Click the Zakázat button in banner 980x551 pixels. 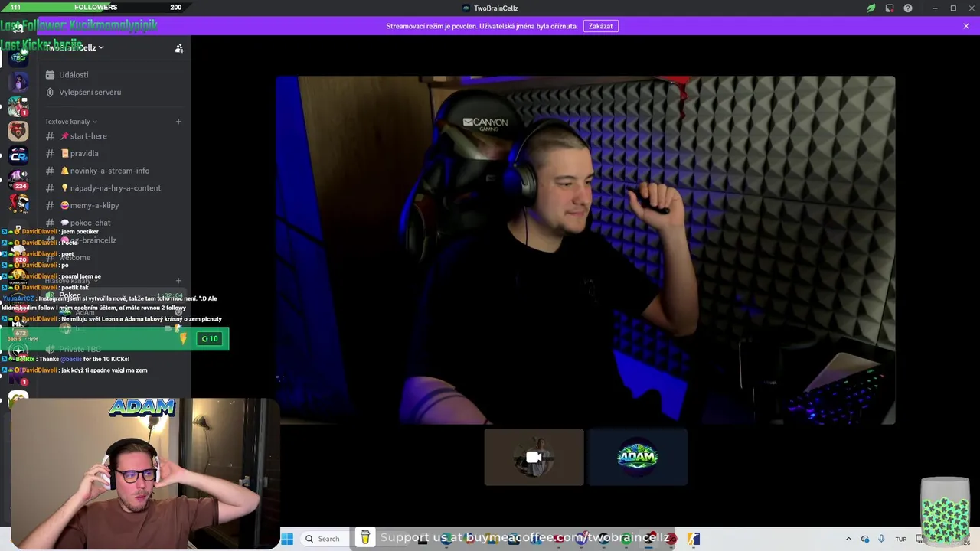[600, 26]
